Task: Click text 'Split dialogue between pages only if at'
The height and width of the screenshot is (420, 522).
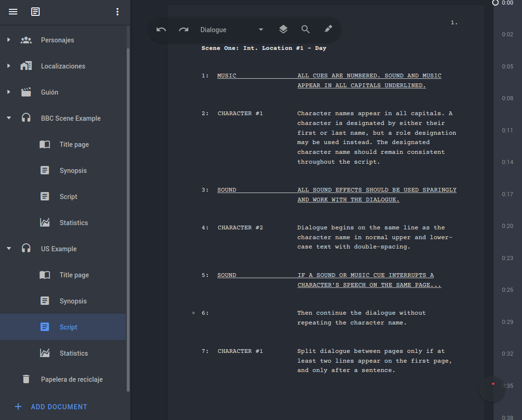Action: click(371, 351)
